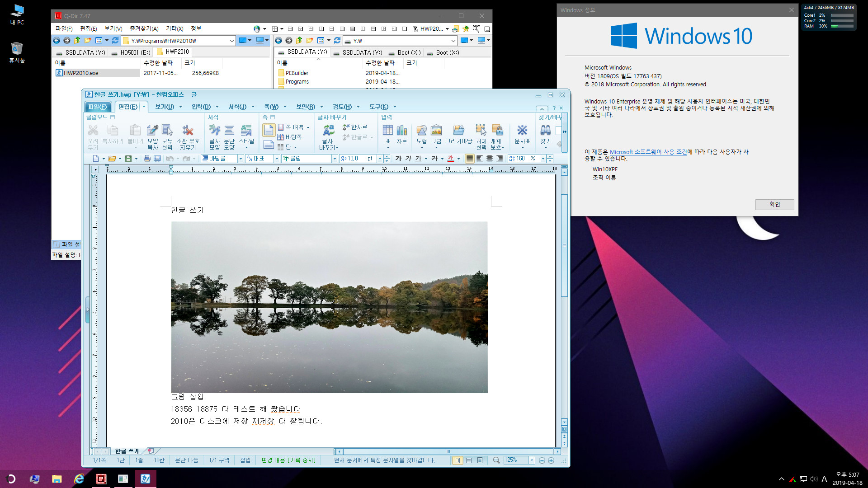Image resolution: width=868 pixels, height=488 pixels.
Task: Open 대표 language dropdown
Action: coord(277,159)
